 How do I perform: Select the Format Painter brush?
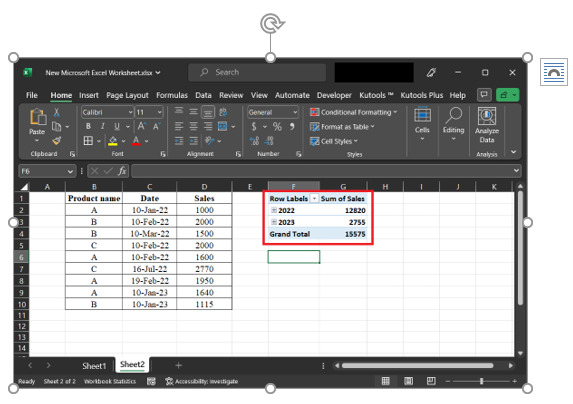(57, 141)
